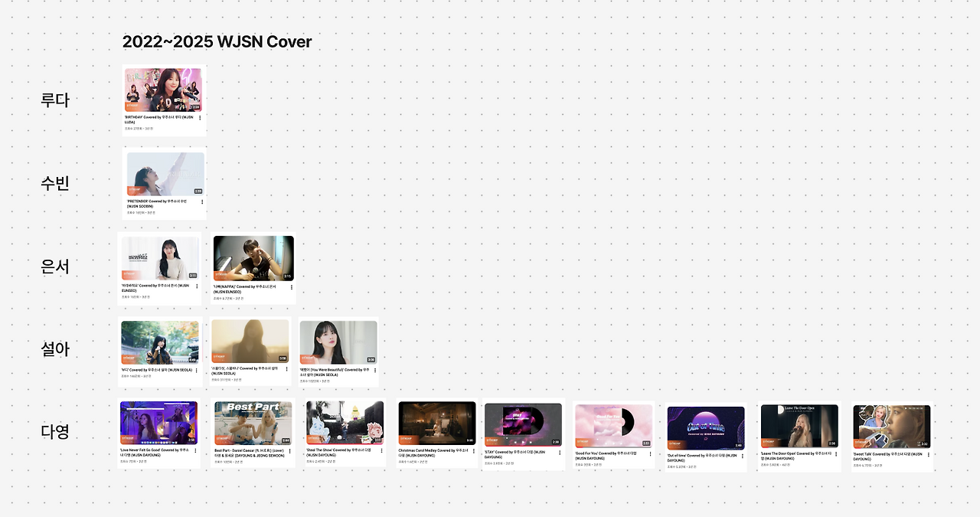Select the '루다' row label
Viewport: 980px width, 517px height.
(x=55, y=100)
